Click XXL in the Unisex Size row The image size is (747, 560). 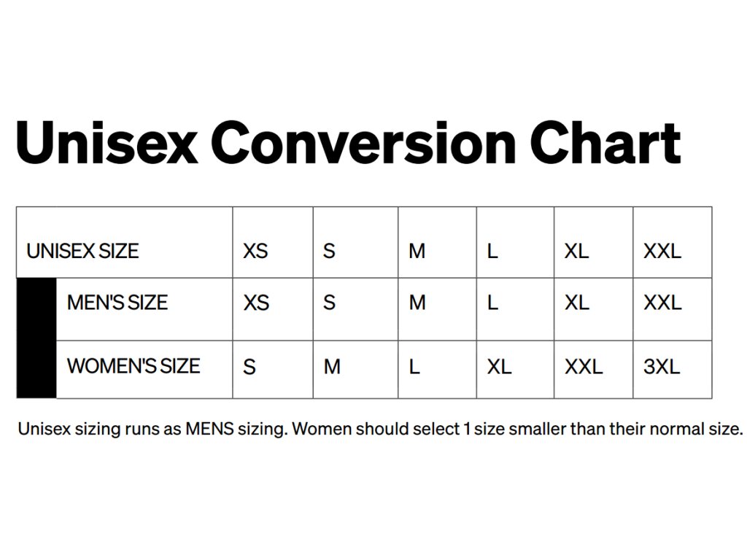[662, 251]
